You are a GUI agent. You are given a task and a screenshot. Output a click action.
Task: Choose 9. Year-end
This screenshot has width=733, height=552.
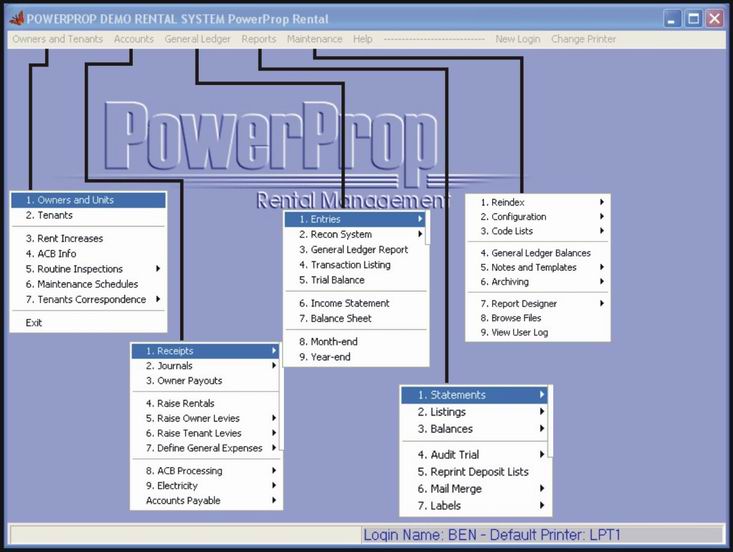click(355, 357)
